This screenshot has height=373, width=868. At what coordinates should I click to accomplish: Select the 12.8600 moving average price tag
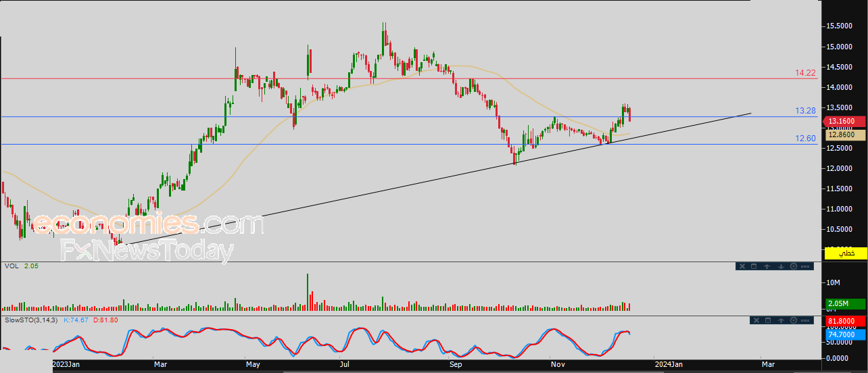[845, 134]
